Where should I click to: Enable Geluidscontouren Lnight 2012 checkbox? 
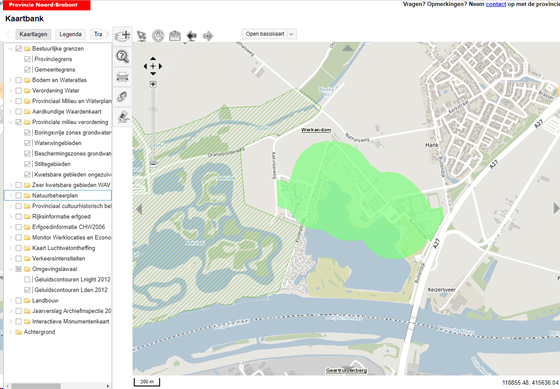pyautogui.click(x=27, y=279)
